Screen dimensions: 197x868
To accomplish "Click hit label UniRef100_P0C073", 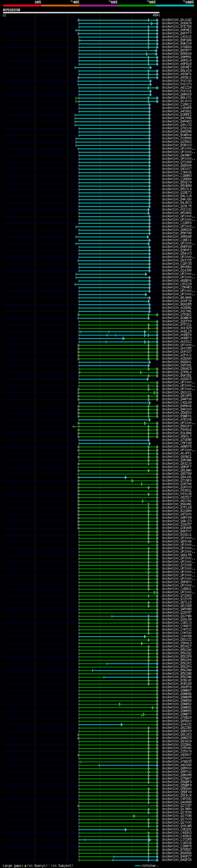I will click(x=177, y=84).
